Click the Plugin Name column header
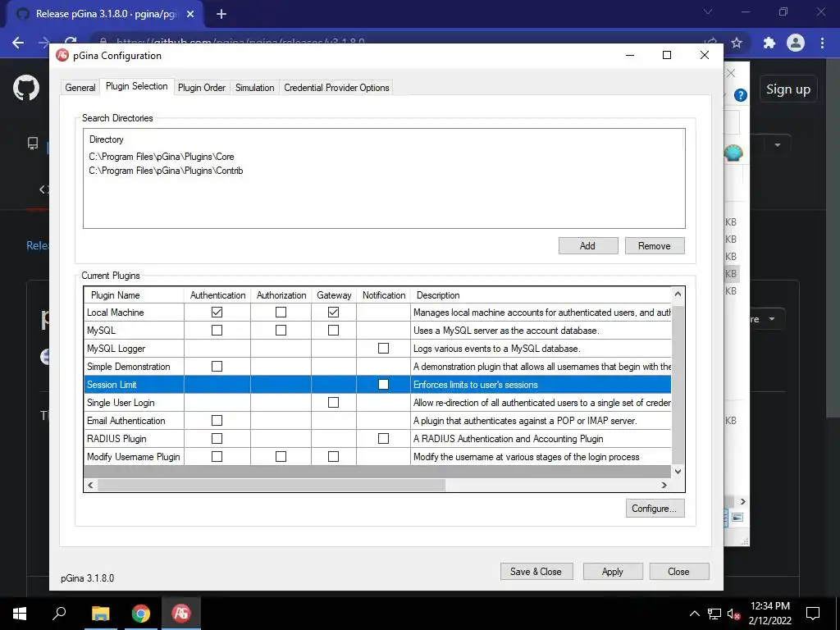The image size is (840, 630). coord(134,295)
